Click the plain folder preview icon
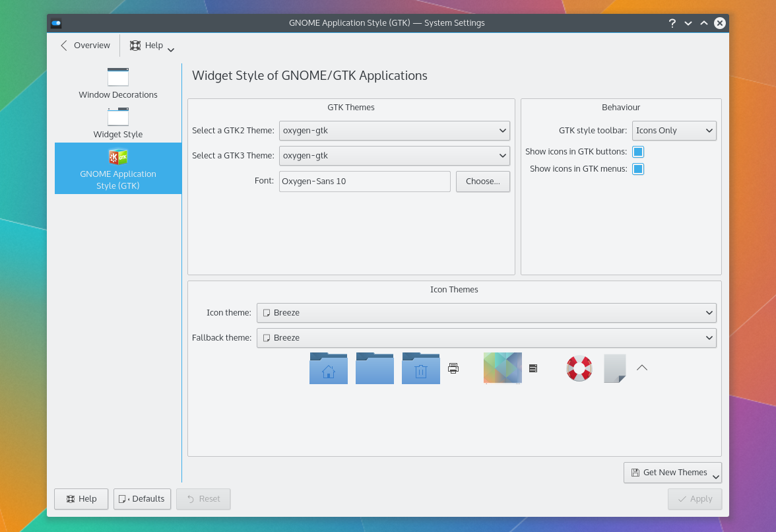 375,368
